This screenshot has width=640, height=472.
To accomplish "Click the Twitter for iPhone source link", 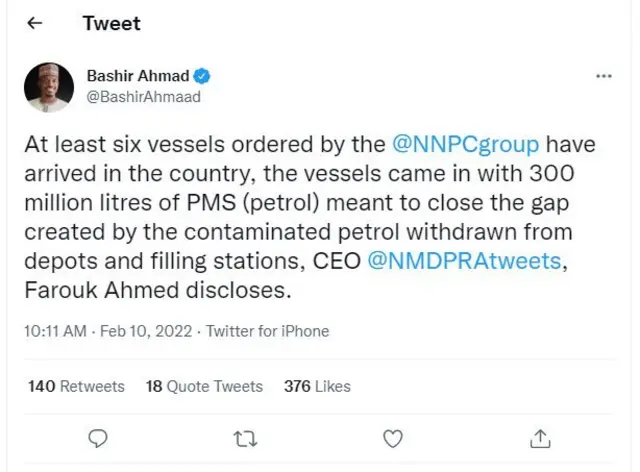I will pos(267,331).
